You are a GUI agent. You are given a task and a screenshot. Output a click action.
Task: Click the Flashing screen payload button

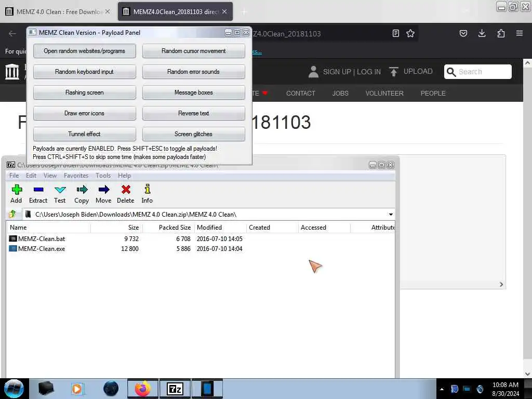(85, 92)
